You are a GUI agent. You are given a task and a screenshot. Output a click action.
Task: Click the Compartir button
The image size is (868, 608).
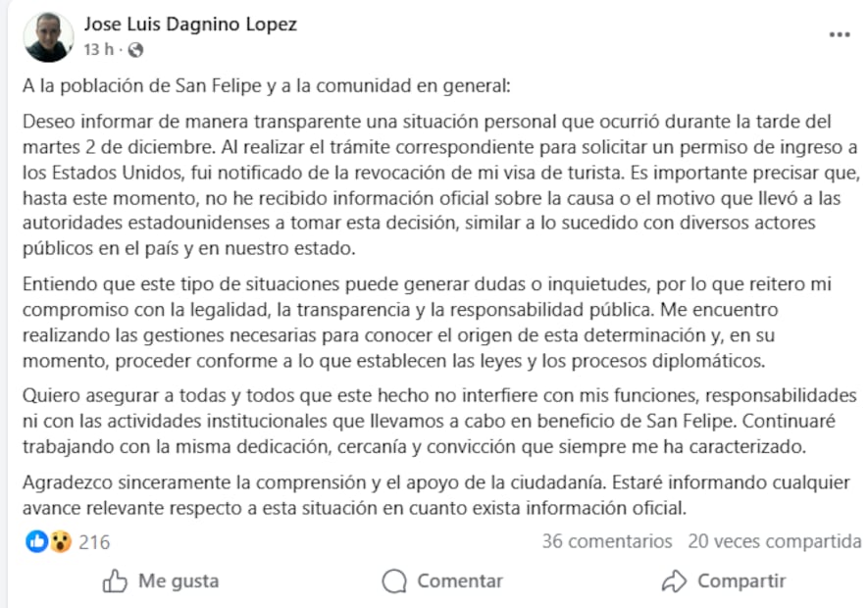click(x=723, y=581)
